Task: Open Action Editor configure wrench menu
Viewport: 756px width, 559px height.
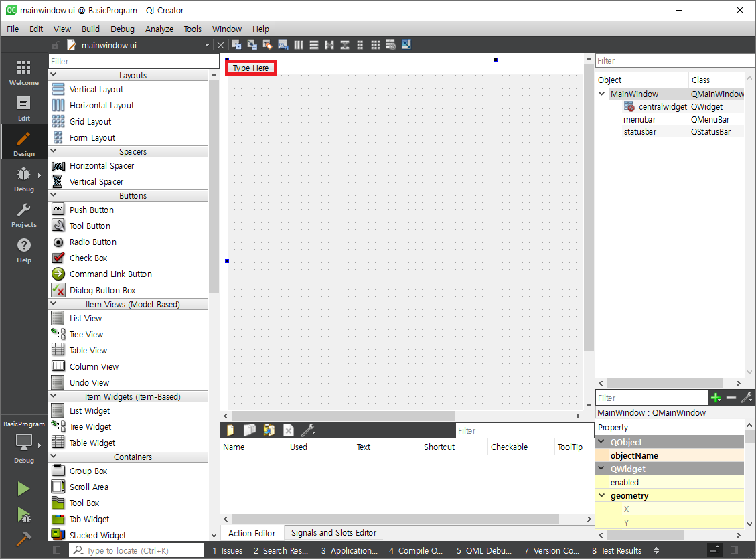Action: [x=308, y=430]
